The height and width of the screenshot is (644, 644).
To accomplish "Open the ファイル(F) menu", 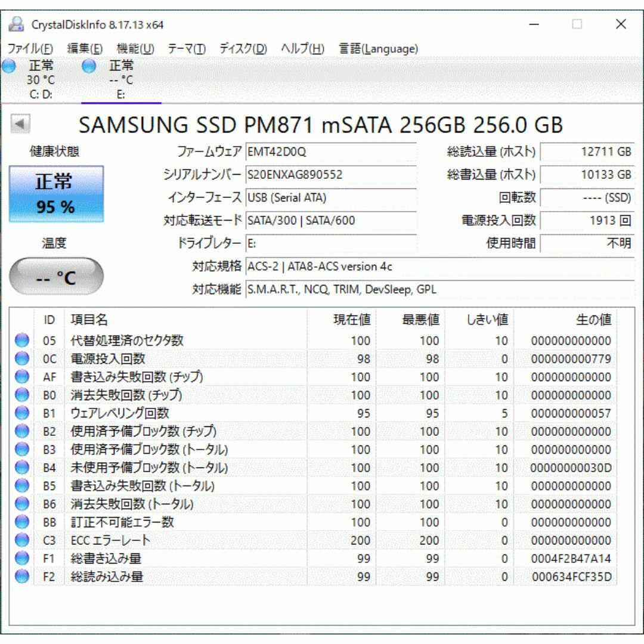I will click(30, 48).
